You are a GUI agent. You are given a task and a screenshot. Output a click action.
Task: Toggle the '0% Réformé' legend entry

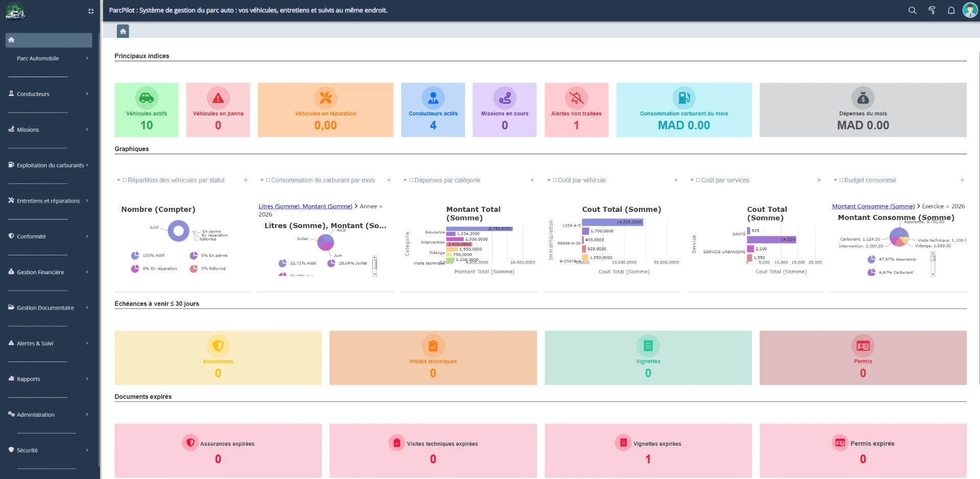(x=208, y=269)
